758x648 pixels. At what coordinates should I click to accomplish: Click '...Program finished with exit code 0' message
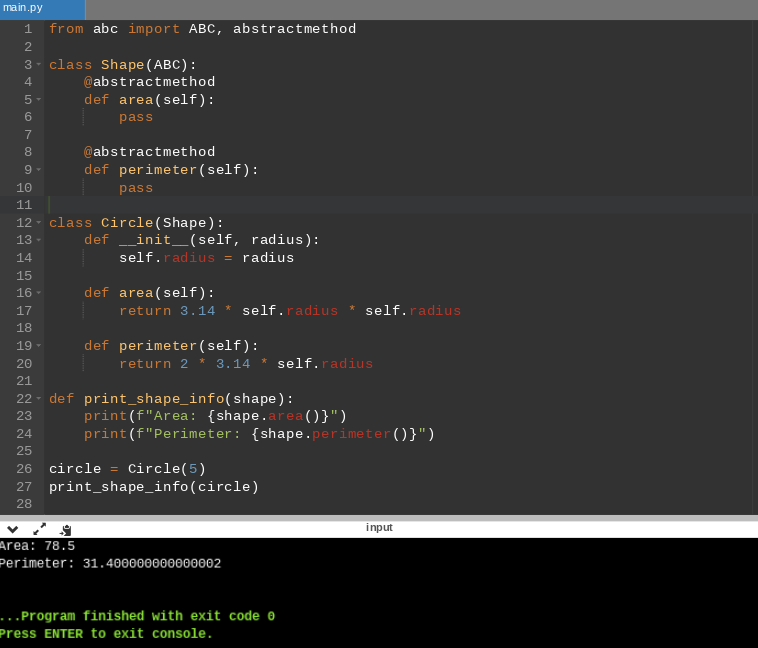(x=137, y=616)
